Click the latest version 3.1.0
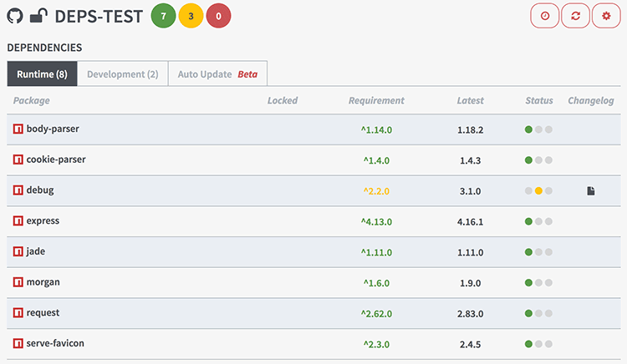This screenshot has height=364, width=627. click(470, 191)
